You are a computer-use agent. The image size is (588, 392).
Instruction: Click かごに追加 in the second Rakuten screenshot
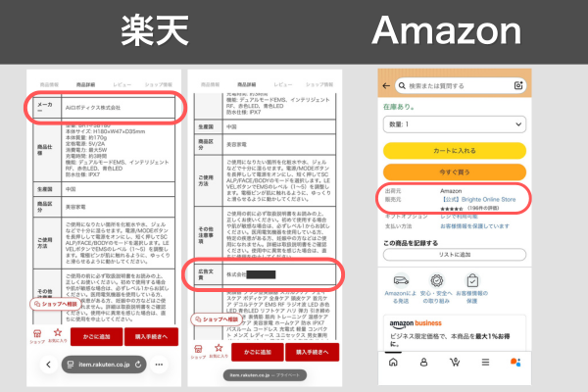pos(257,352)
